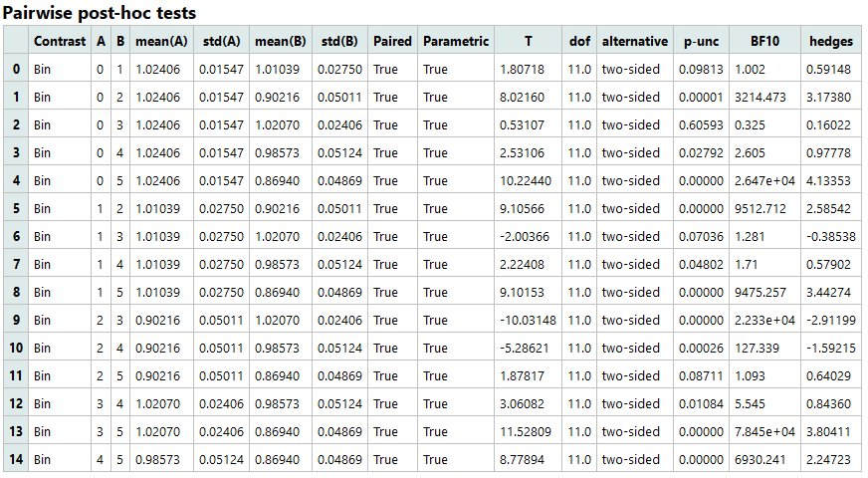Click T value 2.53106

[522, 153]
